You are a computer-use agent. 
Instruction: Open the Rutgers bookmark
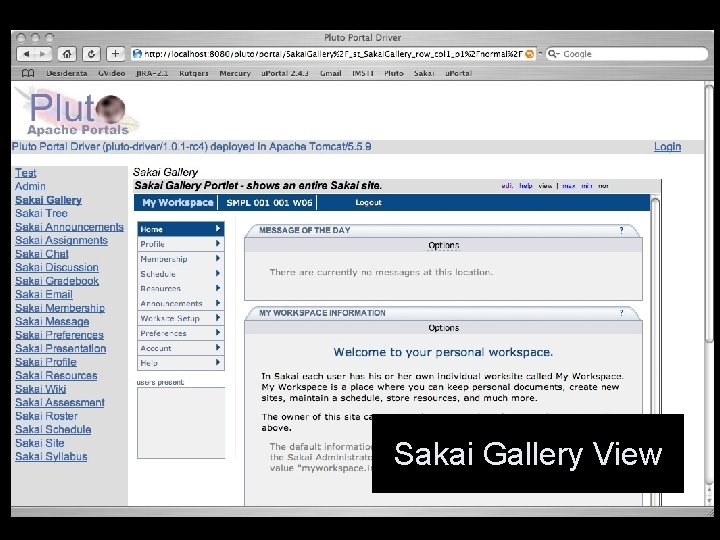(x=194, y=73)
